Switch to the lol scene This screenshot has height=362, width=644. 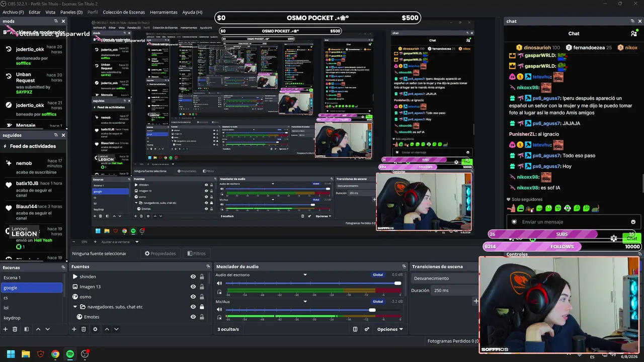click(x=32, y=308)
